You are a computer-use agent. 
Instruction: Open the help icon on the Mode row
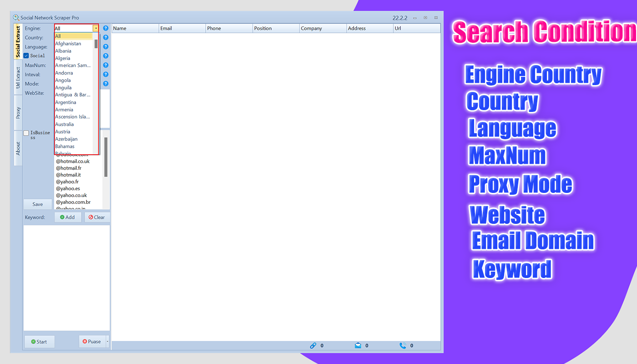106,84
